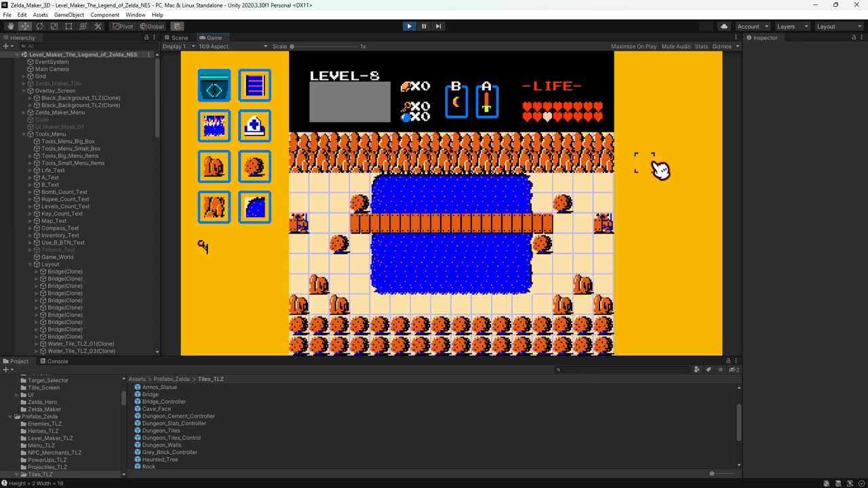Collapse the Tools_Menu hierarchy node
The width and height of the screenshot is (868, 488).
[24, 134]
